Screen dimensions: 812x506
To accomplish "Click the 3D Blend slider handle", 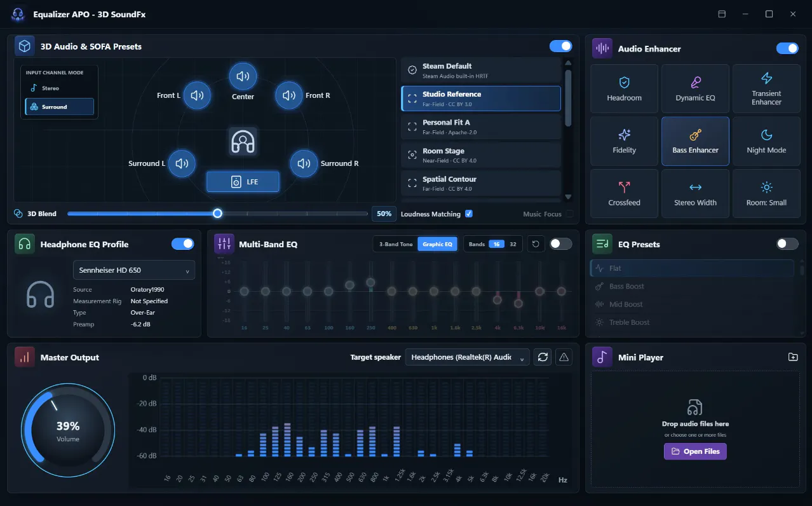I will point(217,214).
